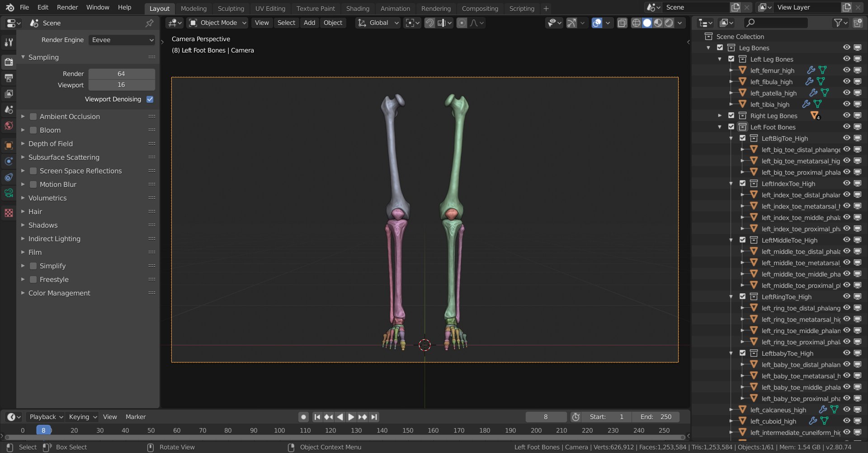Viewport: 868px width, 453px height.
Task: Click the new collection icon in outliner
Action: coord(858,23)
